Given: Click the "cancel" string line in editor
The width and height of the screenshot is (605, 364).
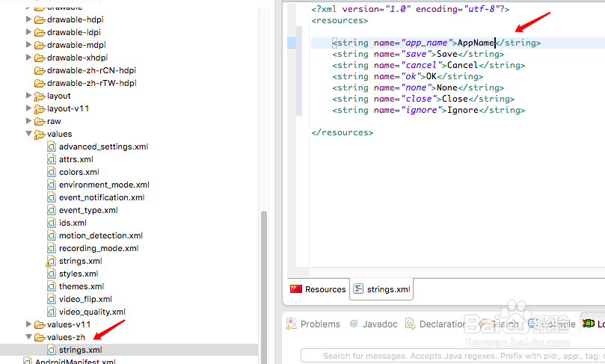Looking at the screenshot, I should pyautogui.click(x=429, y=65).
